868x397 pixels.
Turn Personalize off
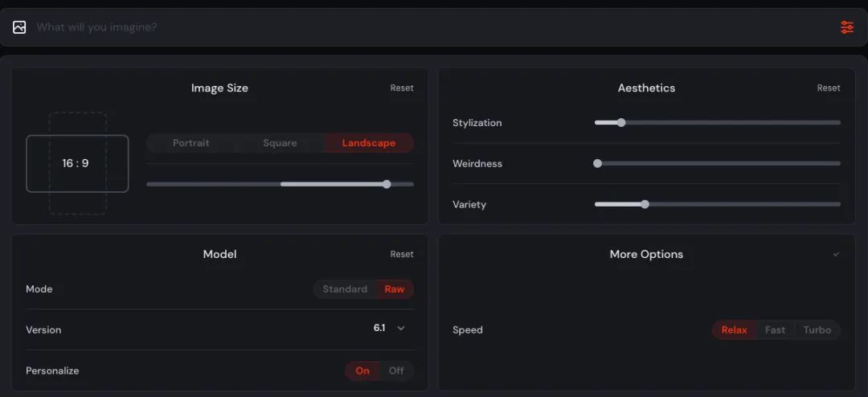(x=396, y=370)
